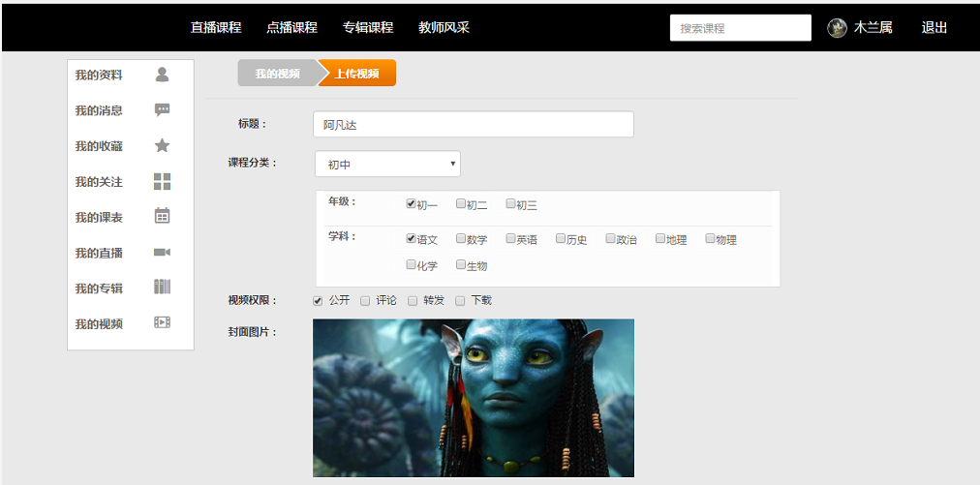Check the 历史 subject checkbox

click(x=561, y=238)
